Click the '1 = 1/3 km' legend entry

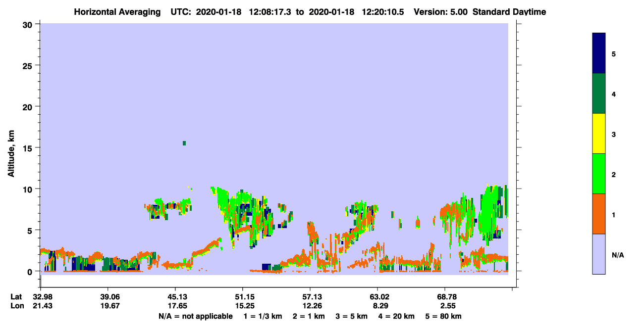point(262,316)
